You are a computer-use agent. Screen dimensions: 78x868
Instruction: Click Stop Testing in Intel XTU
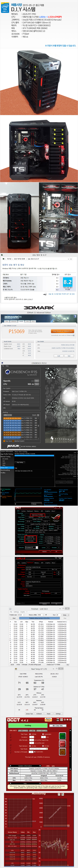(x=20, y=462)
